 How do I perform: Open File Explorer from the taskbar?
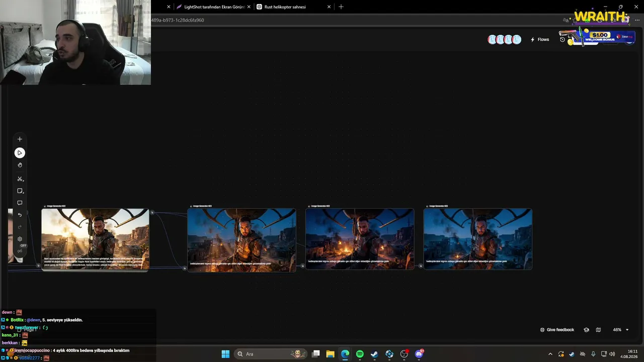click(x=330, y=354)
